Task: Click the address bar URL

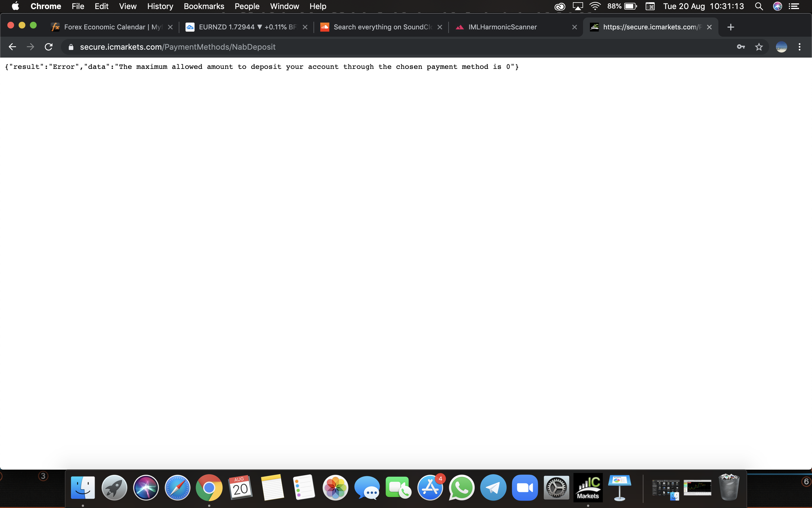Action: (x=178, y=47)
